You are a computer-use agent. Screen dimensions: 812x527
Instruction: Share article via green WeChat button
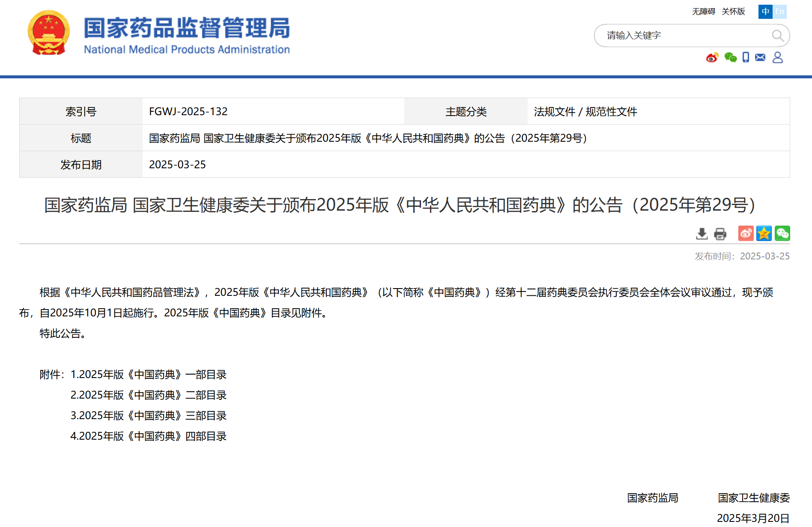[782, 233]
